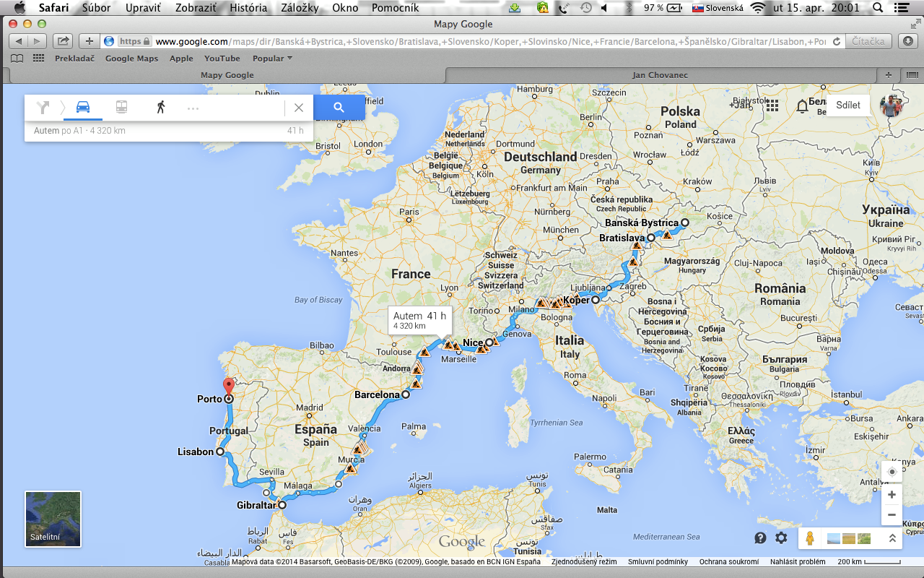Click the Nahlásit problém link
Image resolution: width=924 pixels, height=578 pixels.
(x=798, y=561)
